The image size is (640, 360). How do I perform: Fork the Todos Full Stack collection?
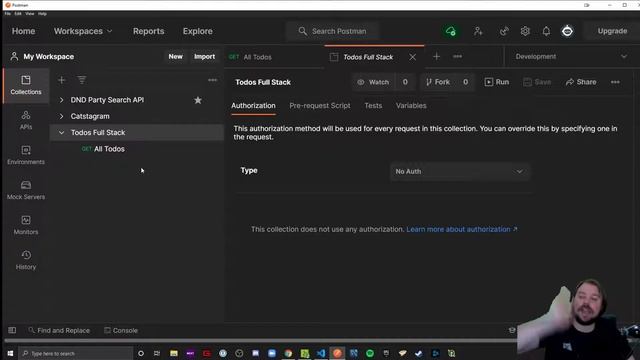coord(438,82)
